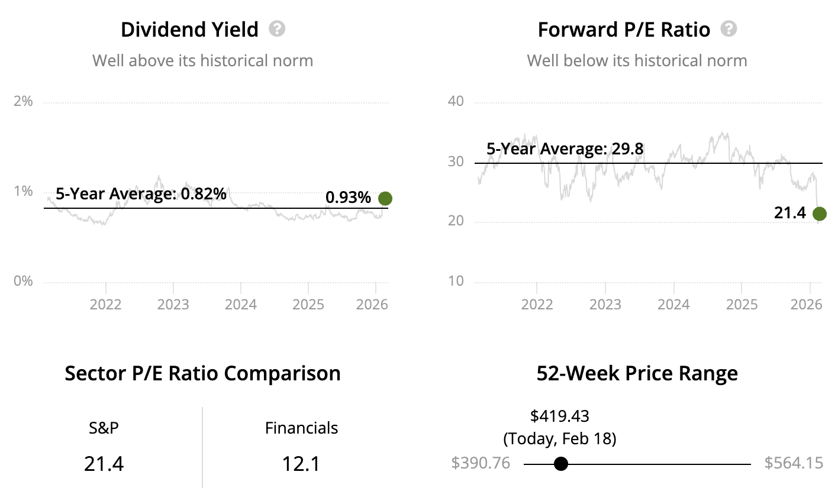Viewport: 838px width, 504px height.
Task: Click the 5-Year Average: 29.8 label
Action: pyautogui.click(x=565, y=148)
